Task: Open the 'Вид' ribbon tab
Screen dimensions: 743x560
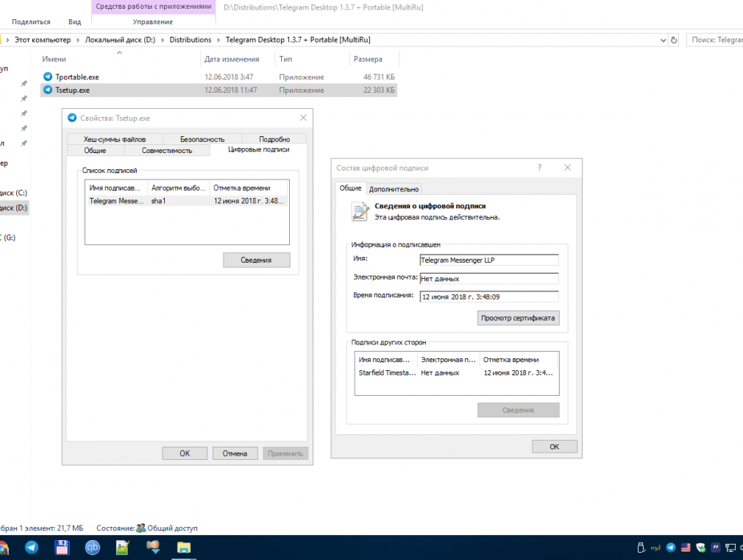Action: 74,22
